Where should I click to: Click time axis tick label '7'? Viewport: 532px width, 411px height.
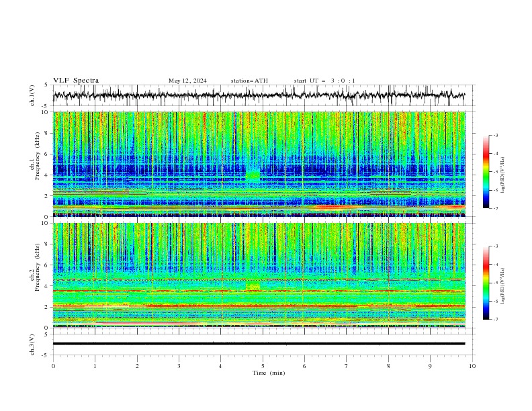347,366
